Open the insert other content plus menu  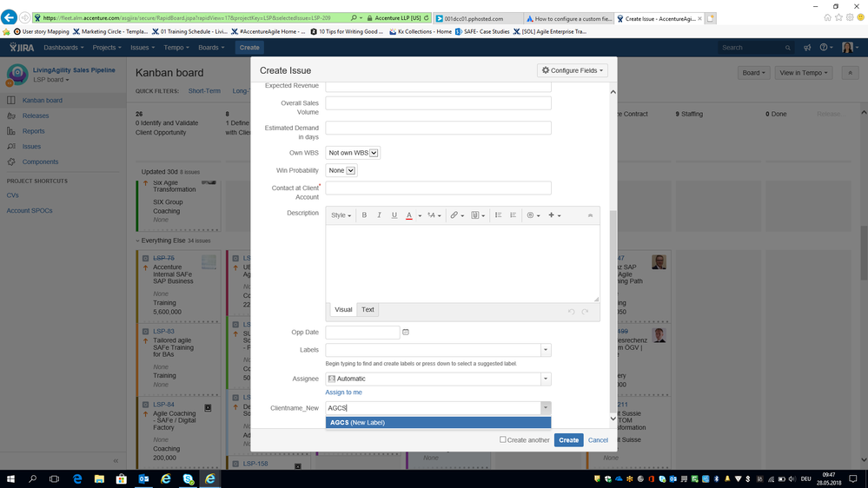coord(554,215)
